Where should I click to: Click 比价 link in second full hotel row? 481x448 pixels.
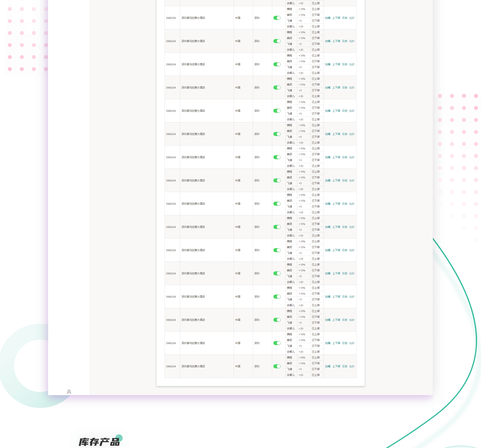tap(352, 41)
